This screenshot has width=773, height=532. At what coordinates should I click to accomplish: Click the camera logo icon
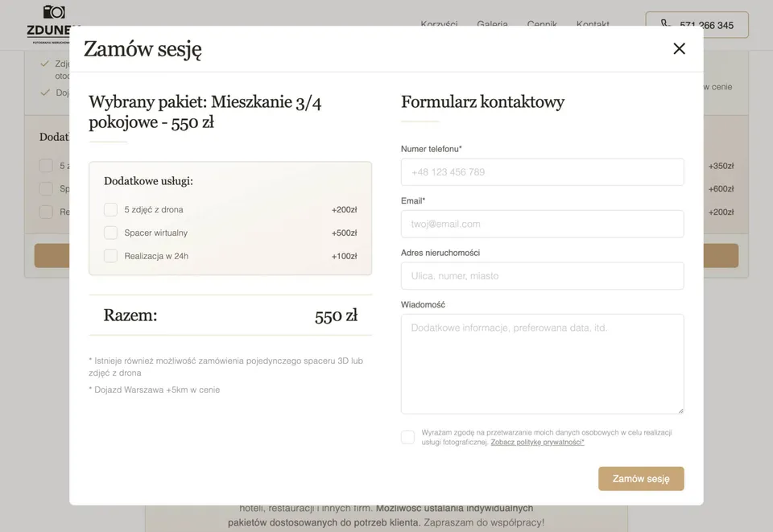(x=54, y=11)
